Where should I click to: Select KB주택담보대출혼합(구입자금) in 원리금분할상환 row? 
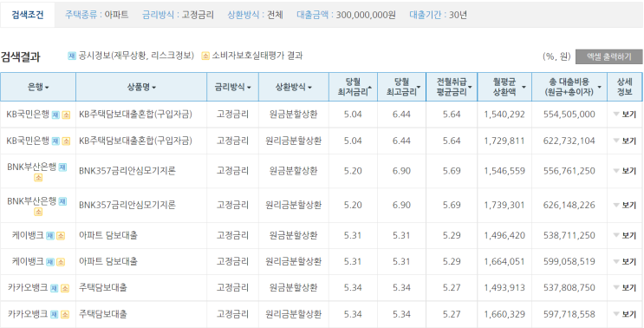click(x=135, y=141)
